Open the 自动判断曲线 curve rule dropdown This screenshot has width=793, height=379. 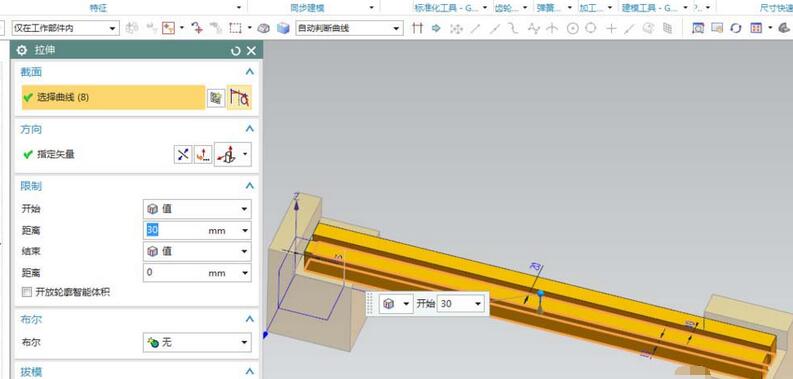point(349,28)
